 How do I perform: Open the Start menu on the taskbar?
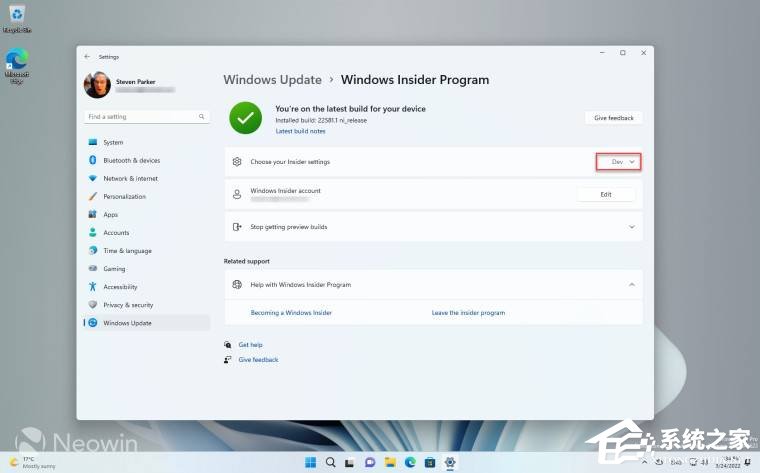tap(311, 462)
